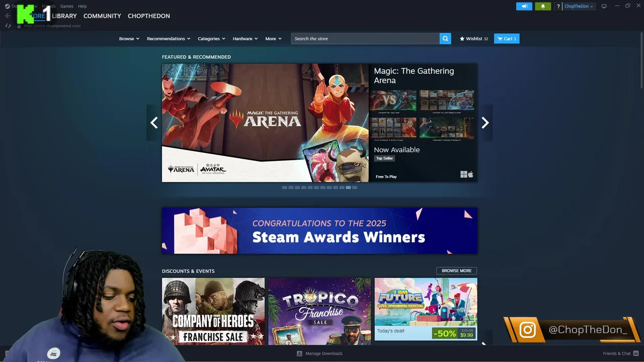Open the Hardware dropdown

tap(245, 39)
